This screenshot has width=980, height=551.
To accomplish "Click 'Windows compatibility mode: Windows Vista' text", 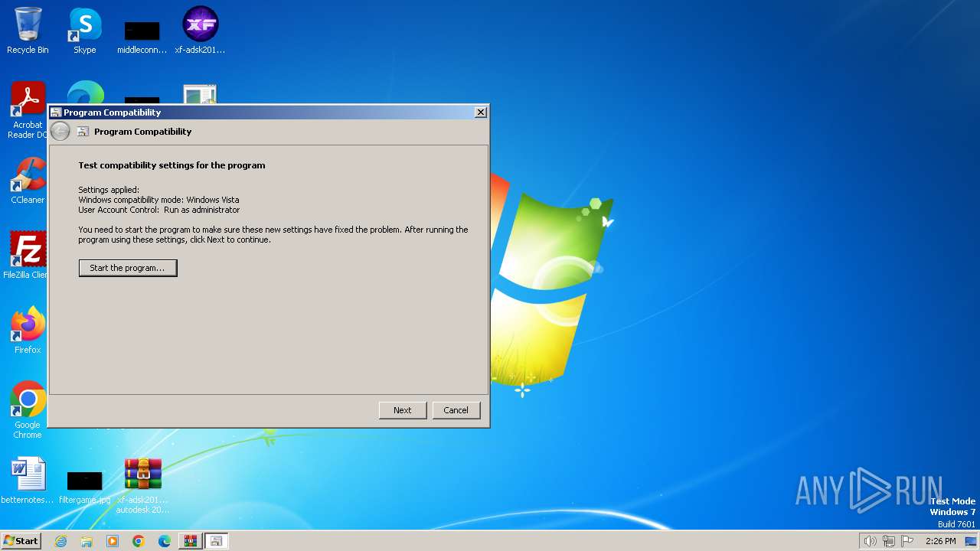I will point(158,200).
